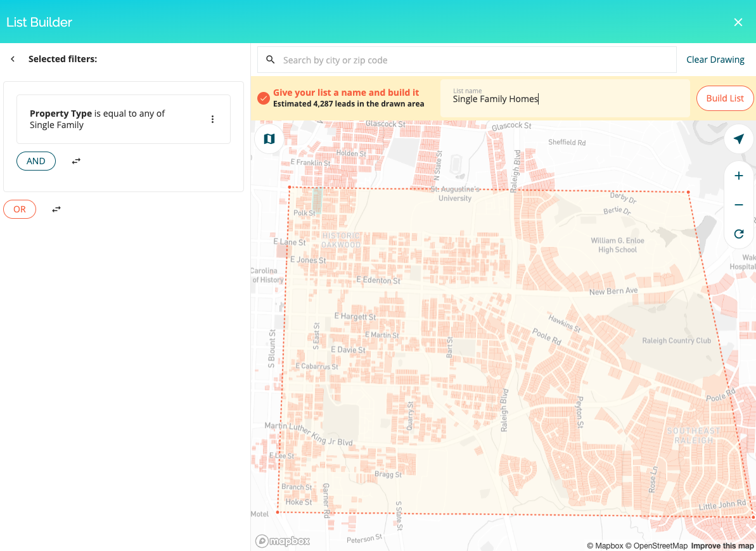Center map on my location

(738, 139)
